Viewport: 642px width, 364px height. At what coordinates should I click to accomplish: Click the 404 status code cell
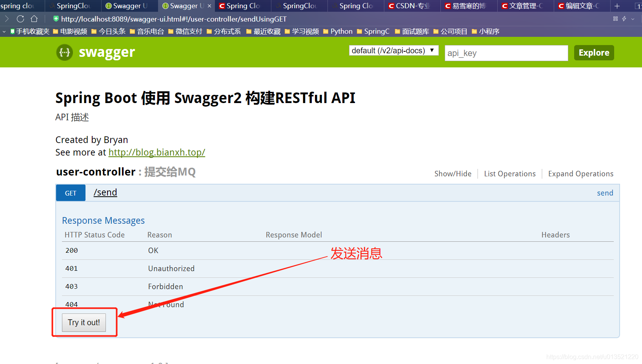pyautogui.click(x=72, y=304)
